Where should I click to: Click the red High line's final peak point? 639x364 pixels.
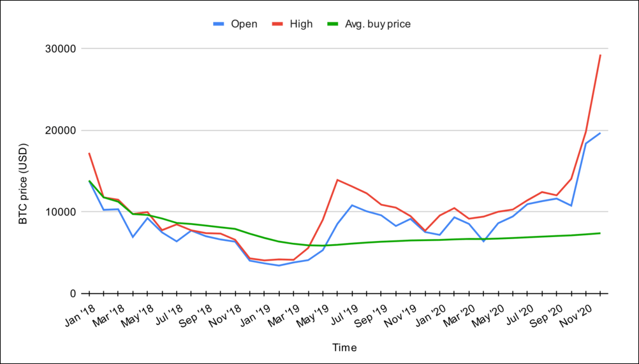point(600,55)
